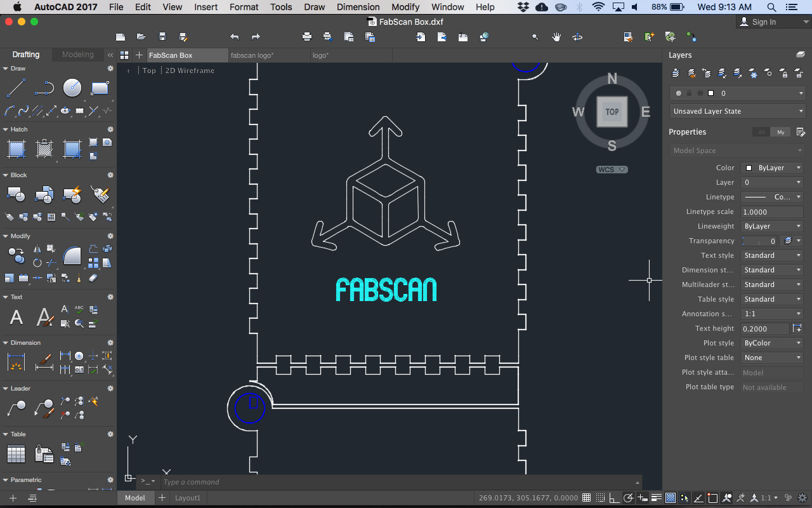
Task: Select the Mirror tool in Modify
Action: pos(37,249)
